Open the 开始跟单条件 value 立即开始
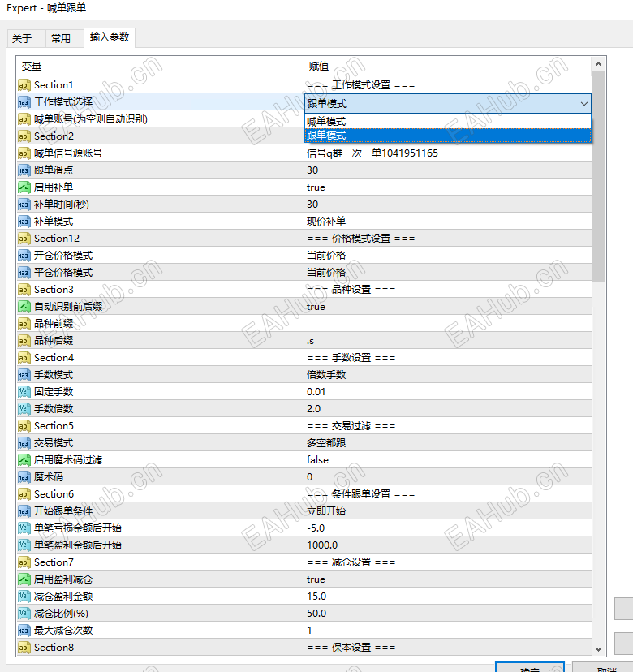 (x=448, y=510)
